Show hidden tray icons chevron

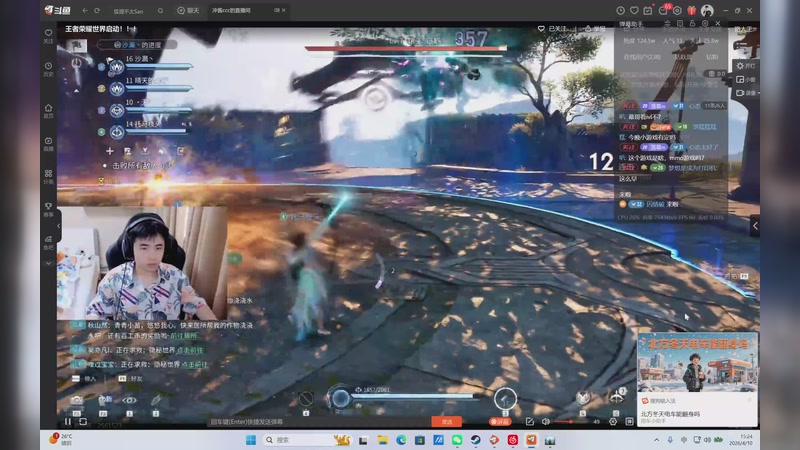coord(657,440)
